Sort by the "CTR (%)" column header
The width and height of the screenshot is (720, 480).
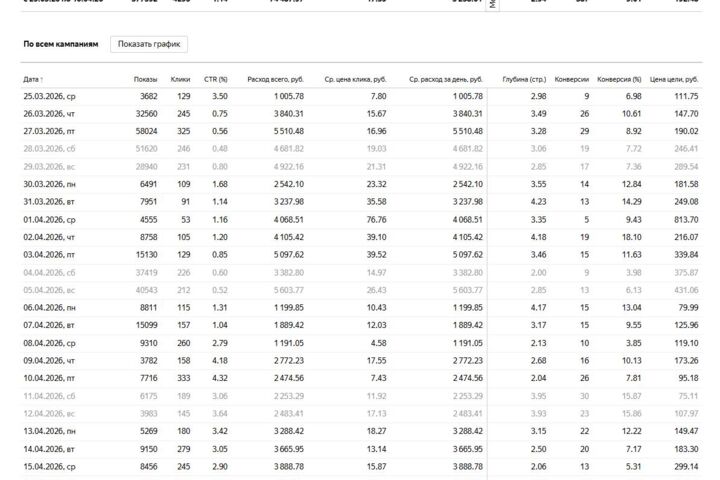[216, 79]
